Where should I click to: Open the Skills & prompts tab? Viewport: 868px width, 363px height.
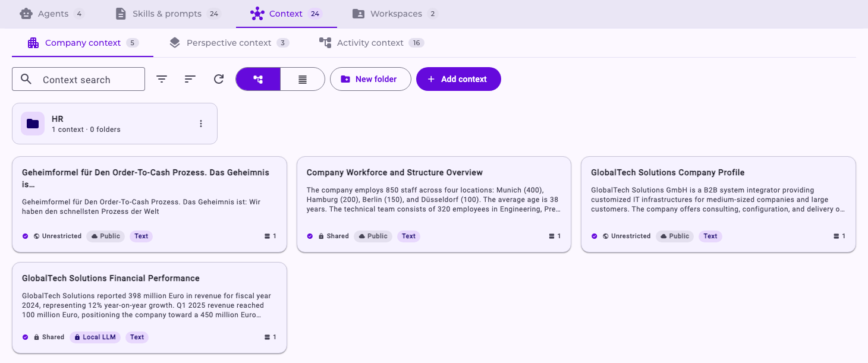tap(168, 14)
